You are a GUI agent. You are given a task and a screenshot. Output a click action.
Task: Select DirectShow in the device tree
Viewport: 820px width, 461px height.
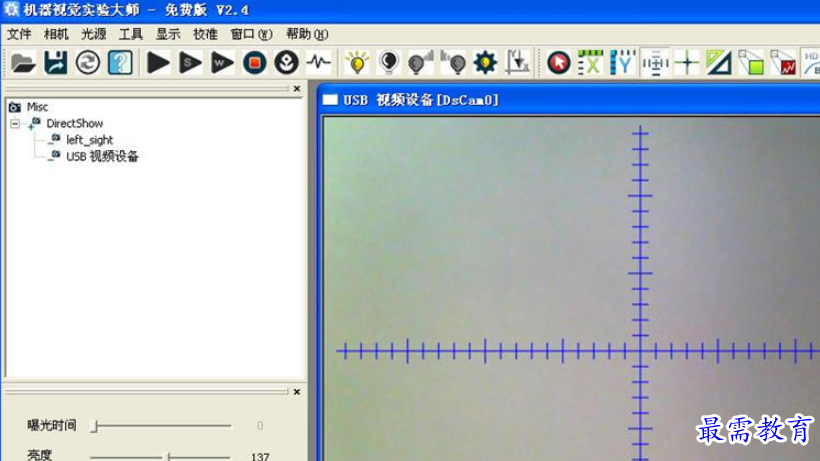[75, 124]
